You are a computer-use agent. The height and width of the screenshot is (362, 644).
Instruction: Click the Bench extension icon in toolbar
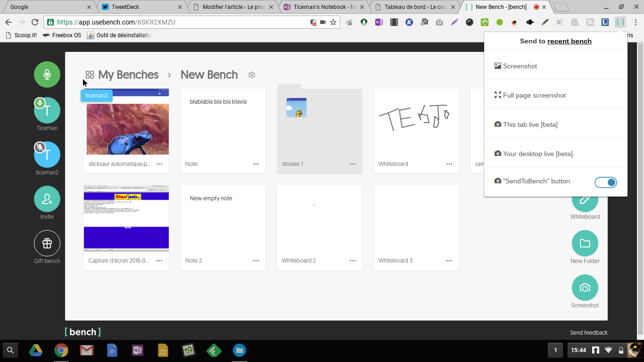pos(620,22)
